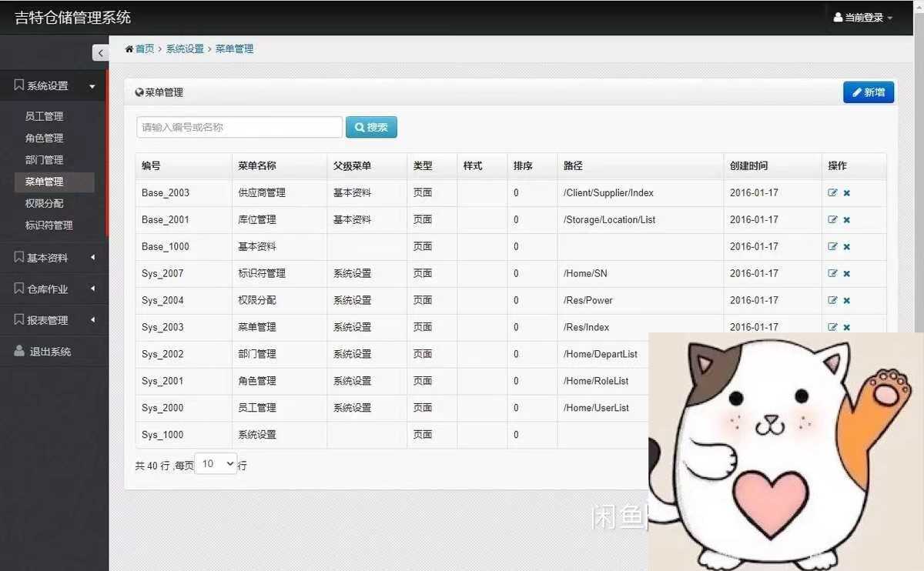Click the 菜单管理 breadcrumb link
Viewport: 924px width, 571px height.
(234, 48)
